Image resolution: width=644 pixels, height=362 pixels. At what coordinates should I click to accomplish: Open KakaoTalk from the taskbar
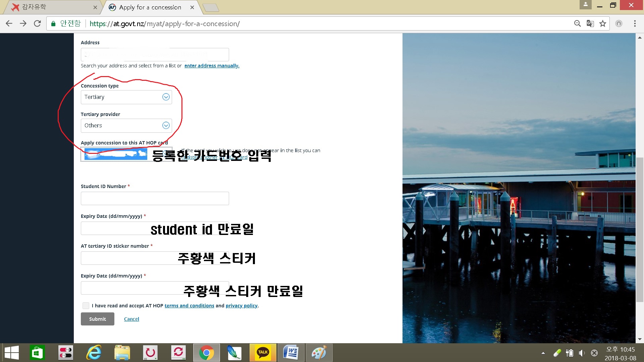point(263,352)
